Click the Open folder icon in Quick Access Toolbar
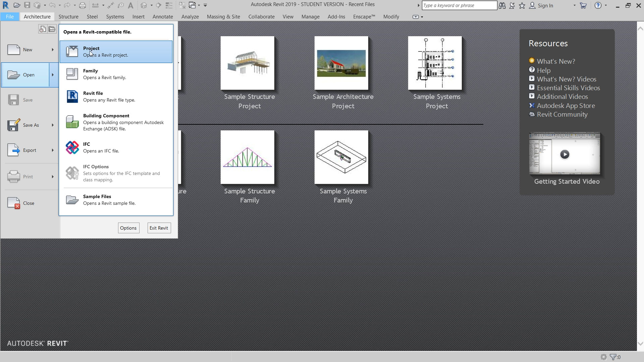The width and height of the screenshot is (644, 362). tap(17, 5)
